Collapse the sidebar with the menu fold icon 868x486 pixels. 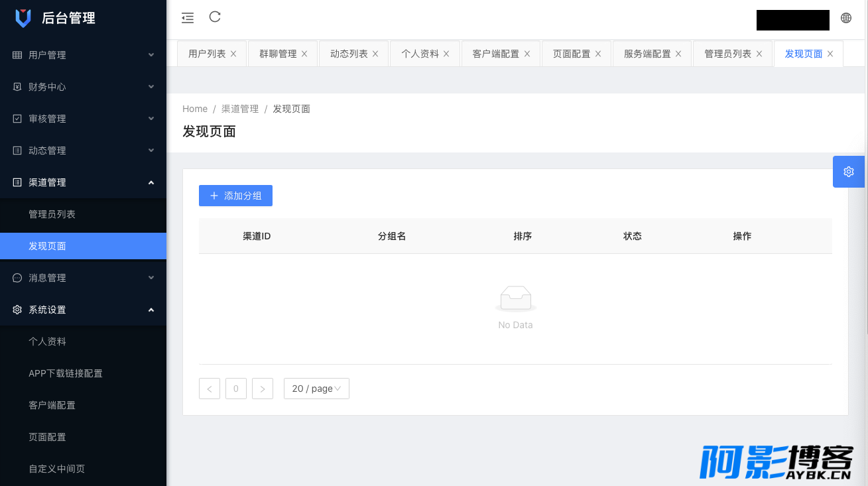click(x=188, y=18)
